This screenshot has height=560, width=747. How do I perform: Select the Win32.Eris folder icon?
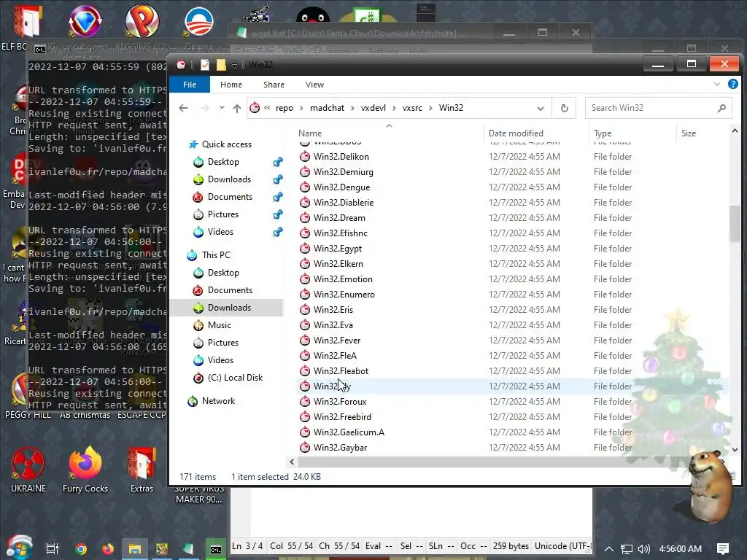point(305,309)
